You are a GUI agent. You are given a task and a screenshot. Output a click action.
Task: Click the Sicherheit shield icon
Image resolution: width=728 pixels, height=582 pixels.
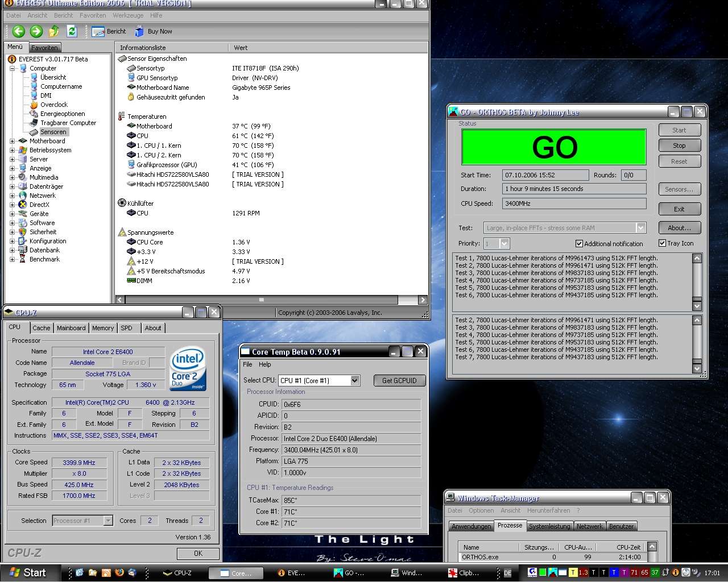tap(23, 232)
